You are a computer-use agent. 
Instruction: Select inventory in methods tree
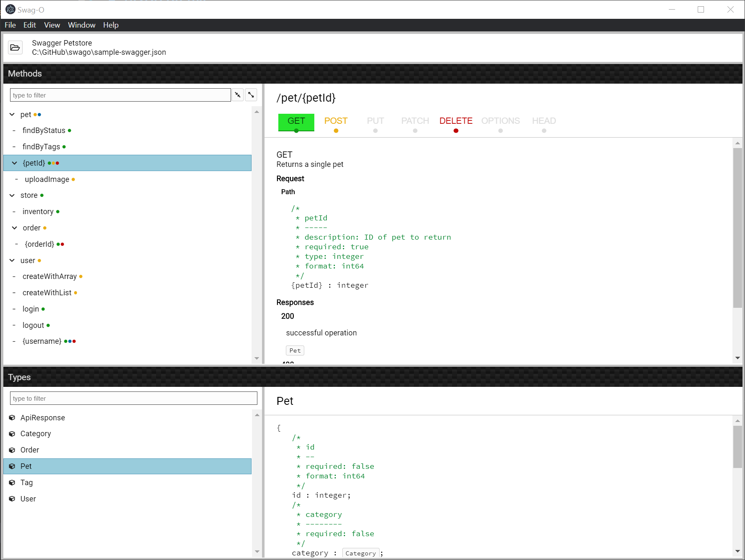coord(38,212)
